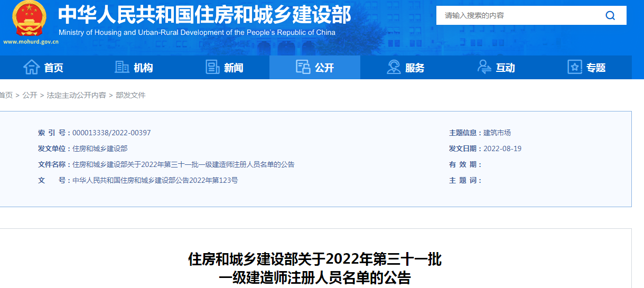Click the national emblem logo

[29, 19]
